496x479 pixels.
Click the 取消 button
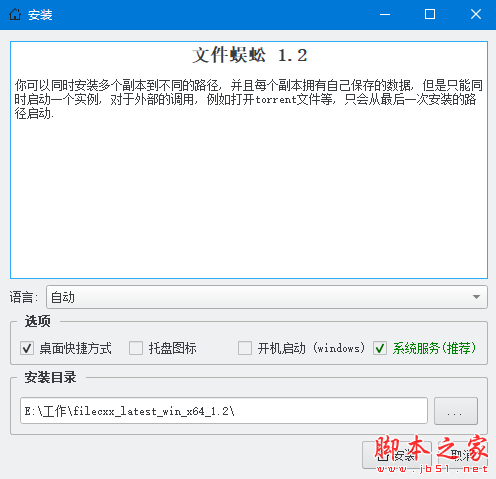463,455
